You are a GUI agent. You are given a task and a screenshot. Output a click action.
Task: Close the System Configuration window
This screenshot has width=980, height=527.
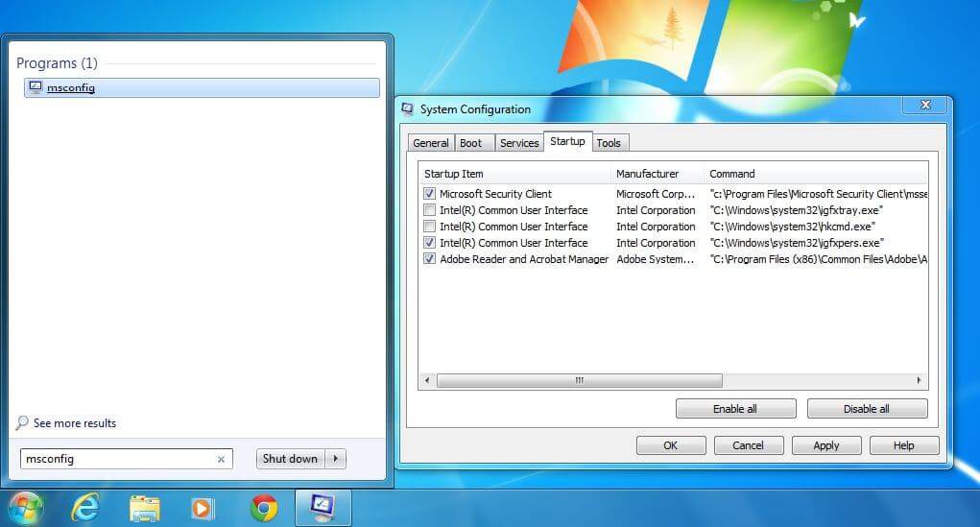click(x=925, y=105)
